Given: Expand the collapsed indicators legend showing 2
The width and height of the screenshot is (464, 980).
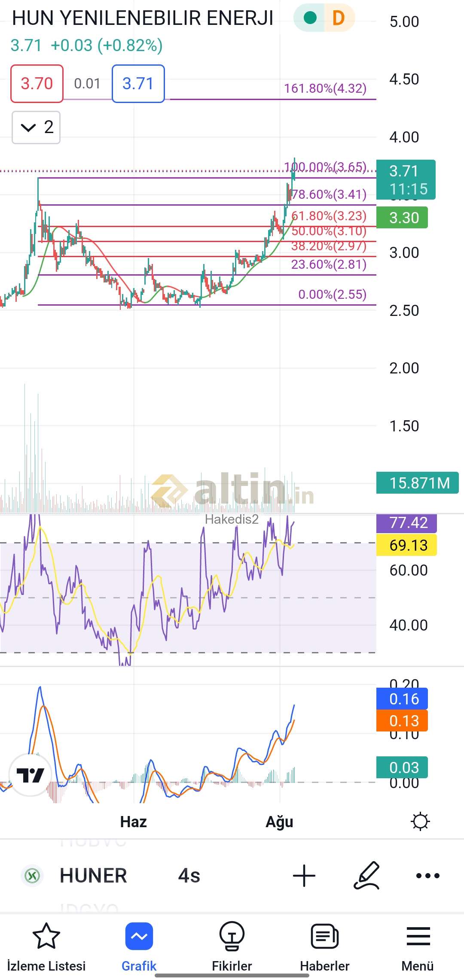Looking at the screenshot, I should 36,127.
